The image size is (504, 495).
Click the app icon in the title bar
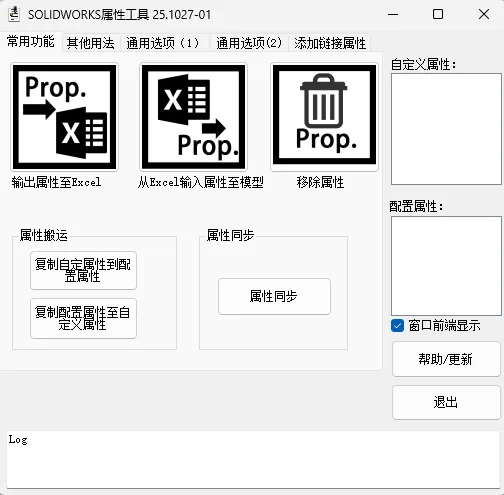pyautogui.click(x=14, y=14)
